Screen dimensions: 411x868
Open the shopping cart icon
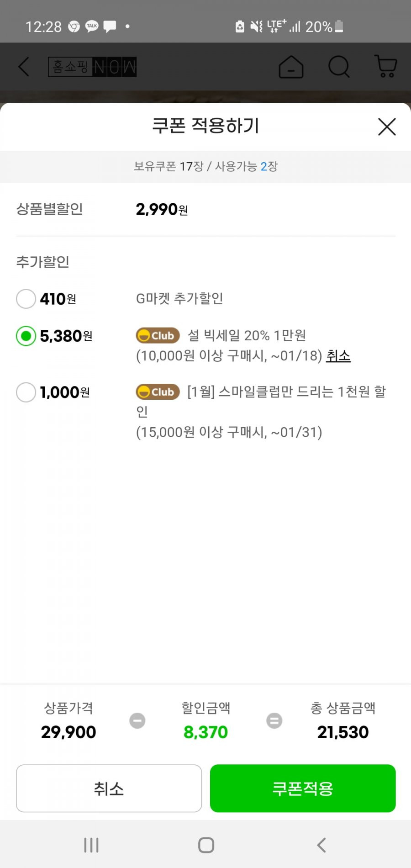pos(386,66)
